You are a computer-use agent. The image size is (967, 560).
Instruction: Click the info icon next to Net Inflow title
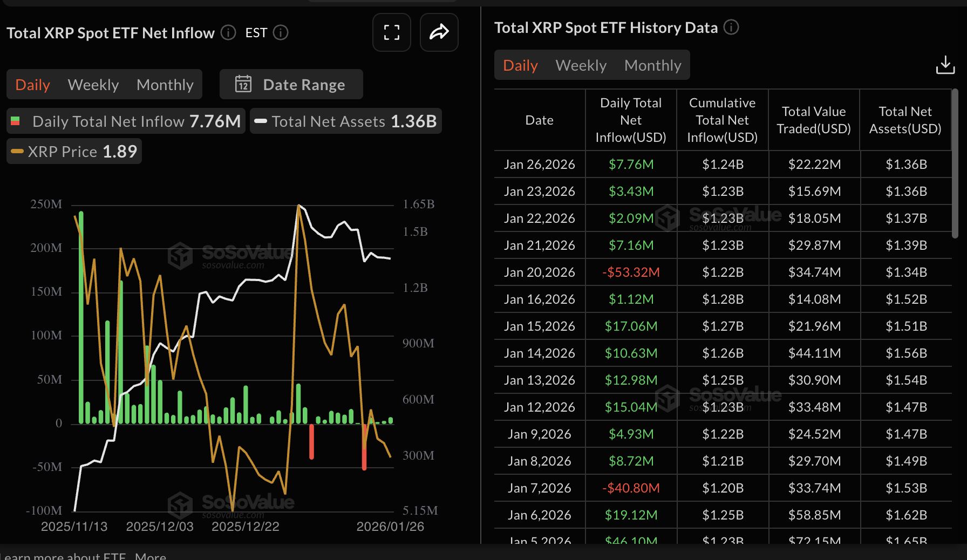228,33
